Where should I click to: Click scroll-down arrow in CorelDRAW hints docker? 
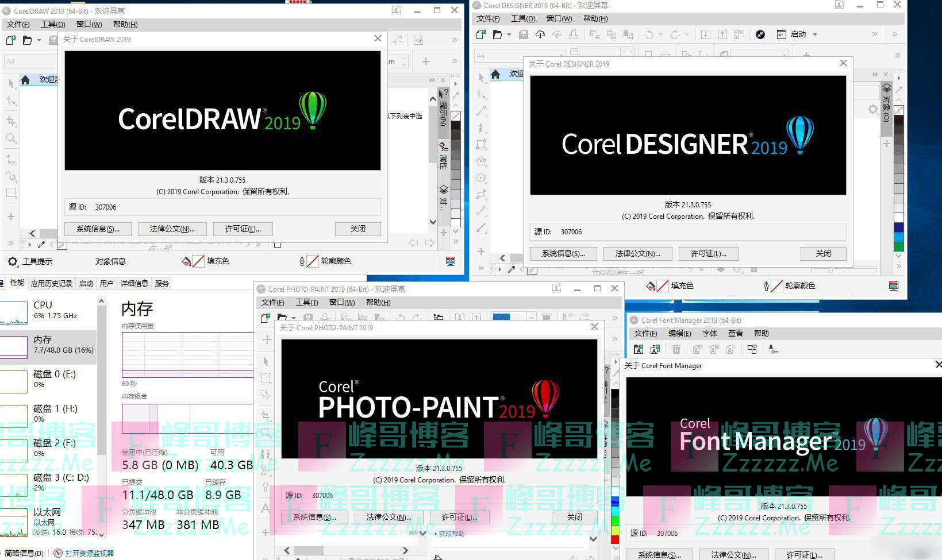pyautogui.click(x=433, y=222)
